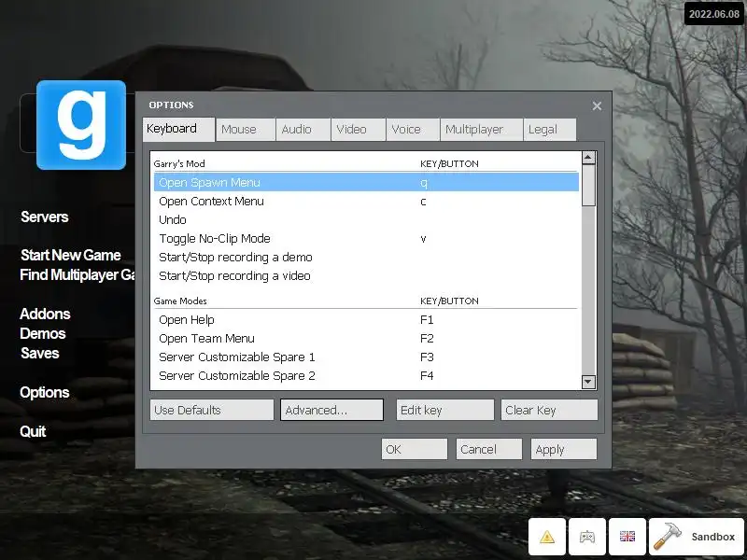The height and width of the screenshot is (560, 747).
Task: Click the key list scroll down arrow
Action: (588, 382)
